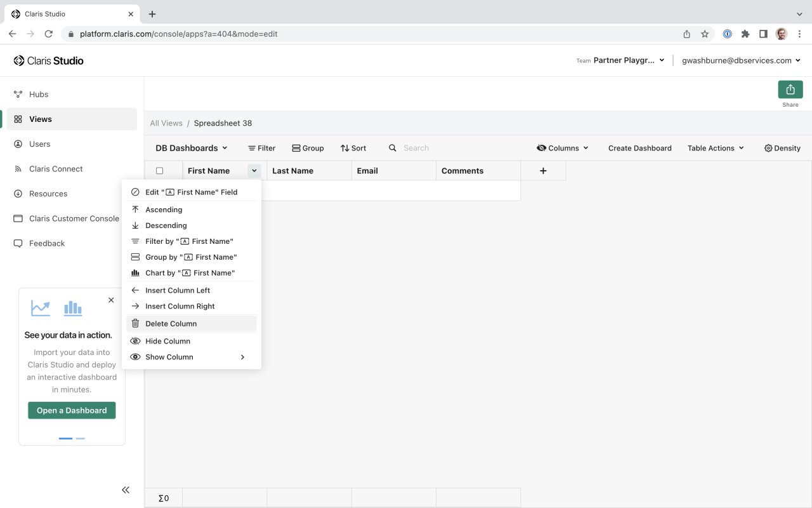Expand the Show Column submenu
Image resolution: width=812 pixels, height=508 pixels.
(x=192, y=357)
